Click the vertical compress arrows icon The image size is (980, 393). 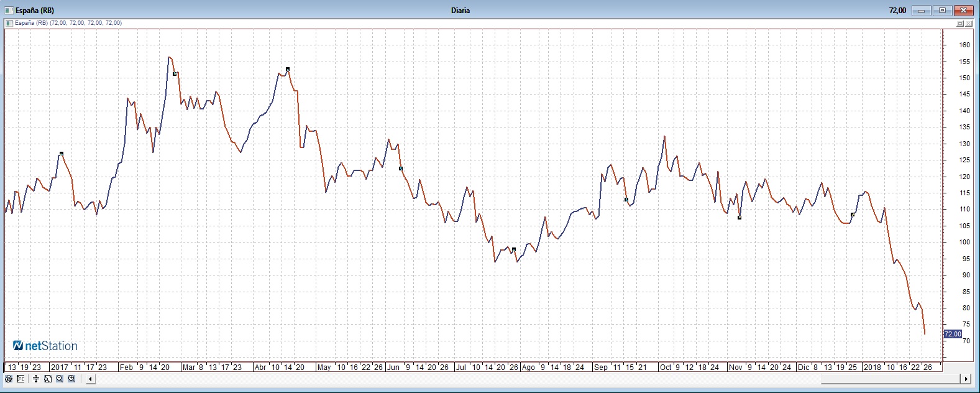tap(36, 379)
